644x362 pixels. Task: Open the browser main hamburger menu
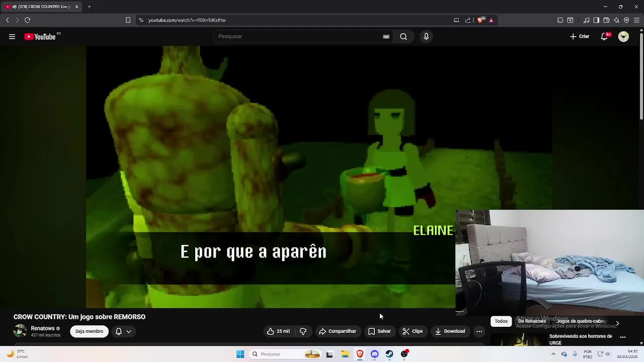click(636, 20)
